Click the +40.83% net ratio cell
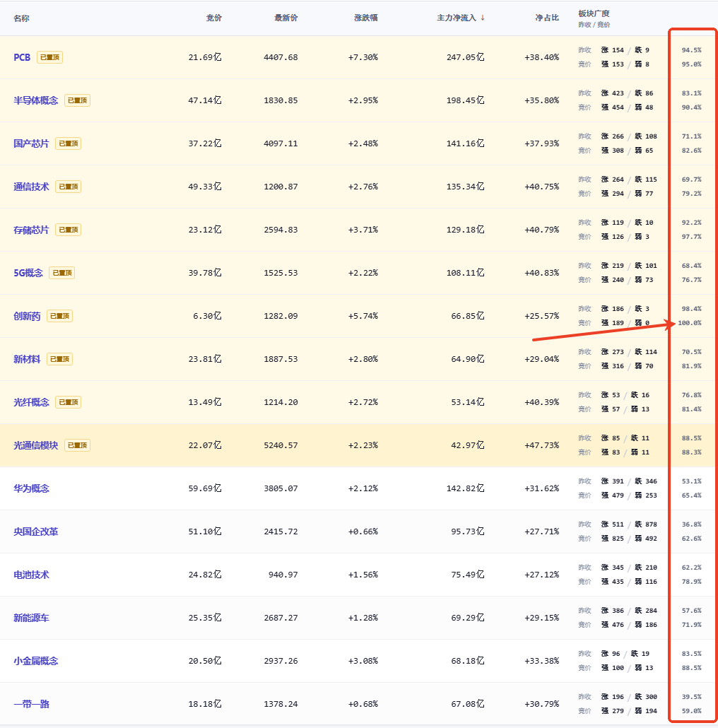 click(541, 273)
